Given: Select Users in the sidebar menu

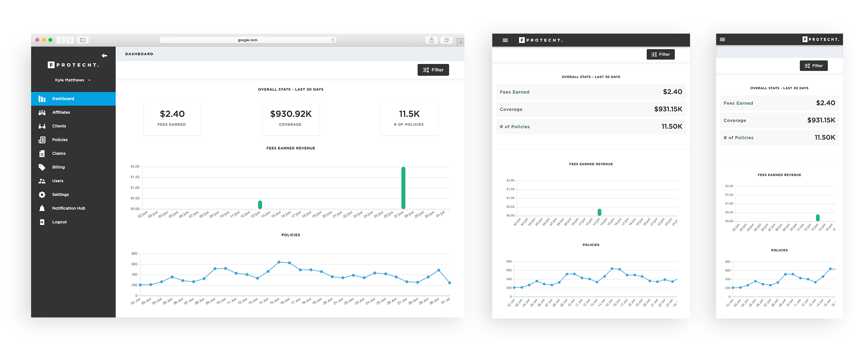Looking at the screenshot, I should coord(58,181).
